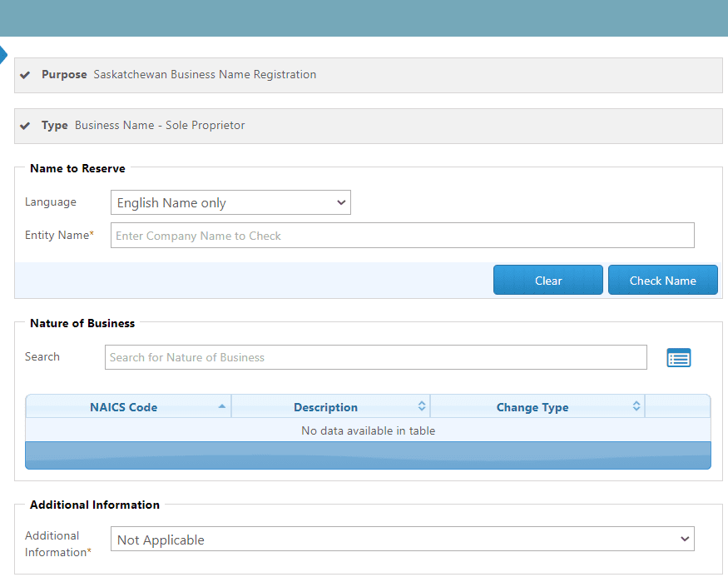This screenshot has width=728, height=587.
Task: Click the 'No data available in table' text
Action: coord(369,430)
